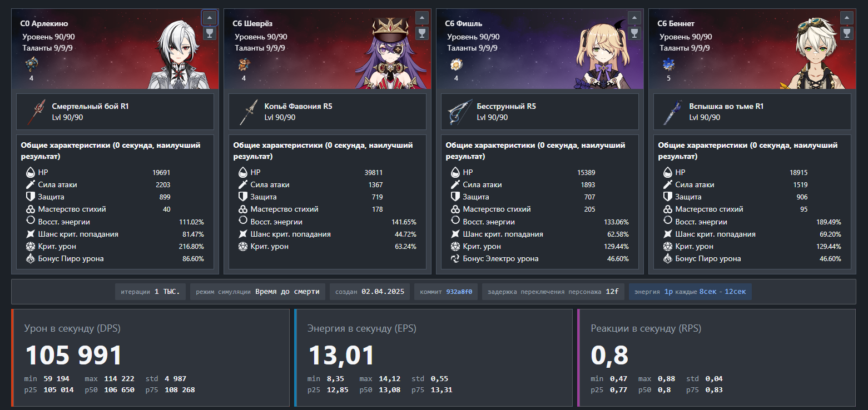Click the Энергия в секунду (EPS) heading
The image size is (868, 410).
pos(362,328)
